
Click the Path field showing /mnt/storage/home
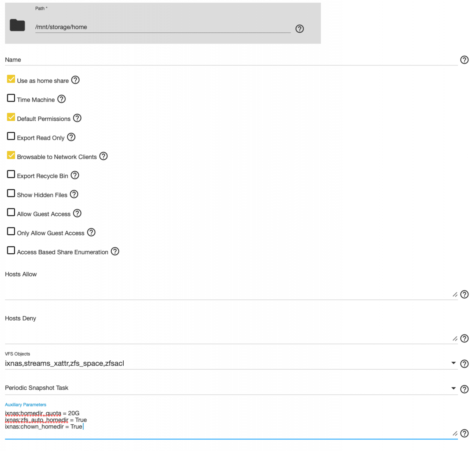coord(163,27)
